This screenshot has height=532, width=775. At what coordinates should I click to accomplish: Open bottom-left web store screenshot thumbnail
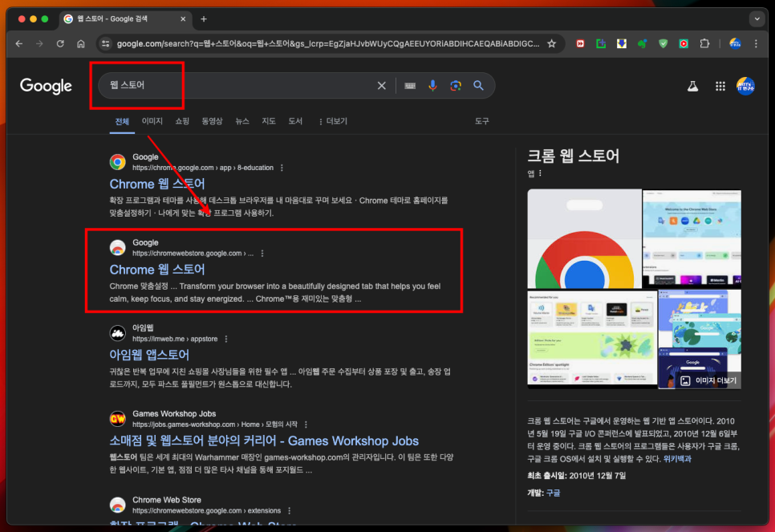592,337
